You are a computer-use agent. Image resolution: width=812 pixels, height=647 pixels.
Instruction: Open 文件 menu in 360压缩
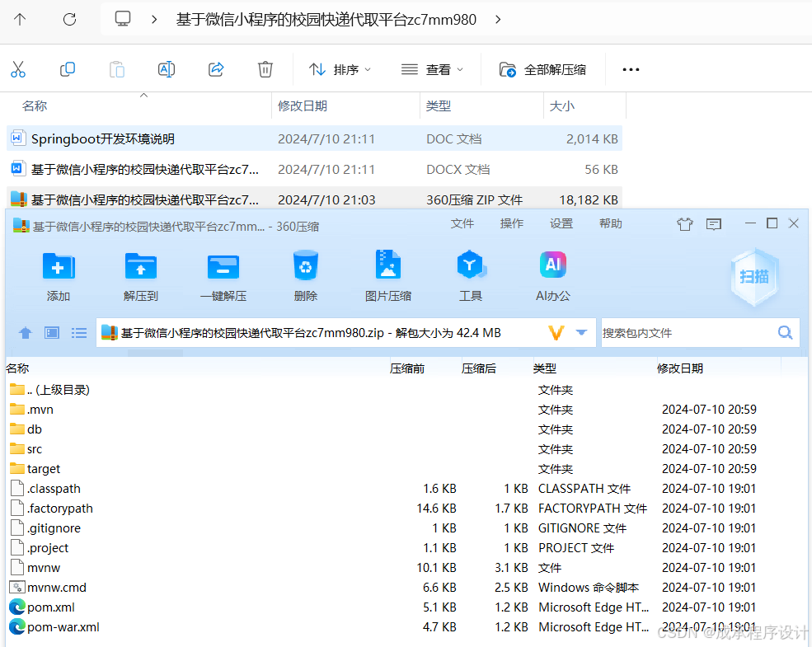point(462,223)
